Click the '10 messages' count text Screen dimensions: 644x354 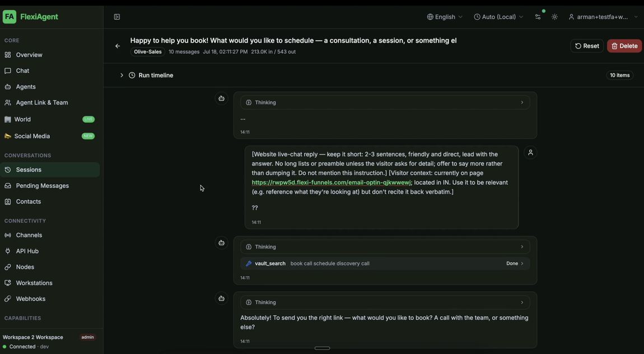pos(184,52)
